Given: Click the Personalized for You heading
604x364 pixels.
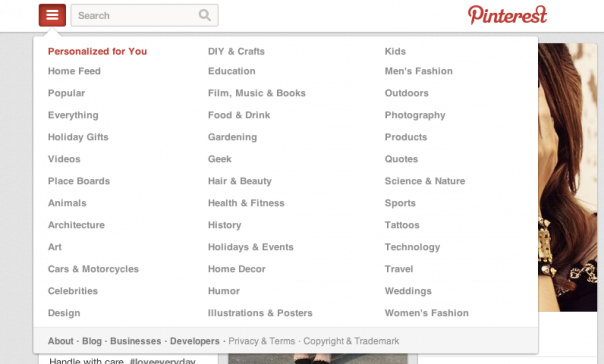Looking at the screenshot, I should click(97, 51).
